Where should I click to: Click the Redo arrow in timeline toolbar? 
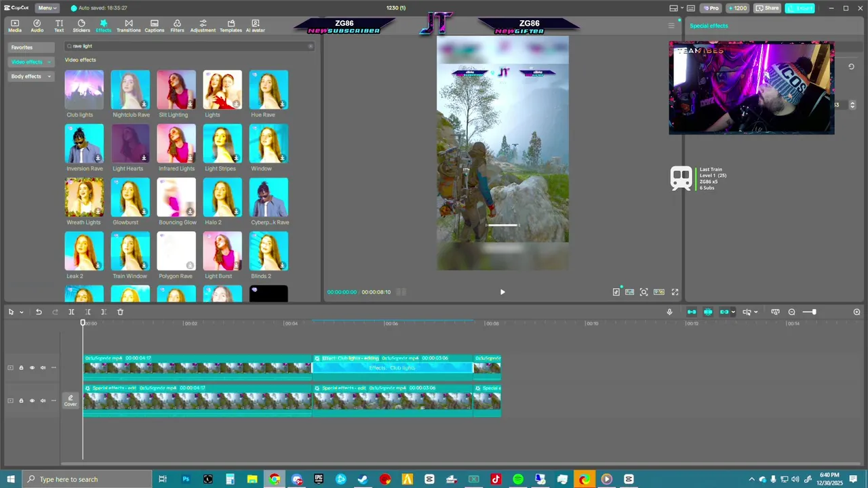(55, 312)
